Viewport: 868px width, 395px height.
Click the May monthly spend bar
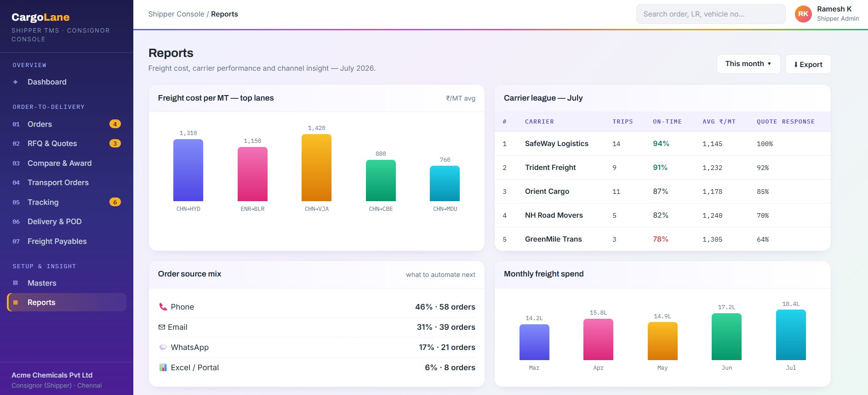(x=662, y=341)
